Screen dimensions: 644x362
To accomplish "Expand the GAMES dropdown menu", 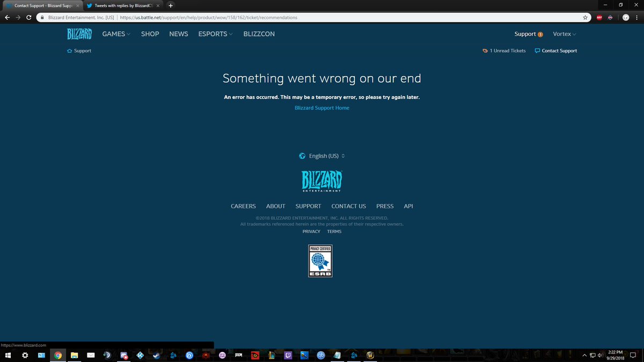I will click(x=116, y=34).
